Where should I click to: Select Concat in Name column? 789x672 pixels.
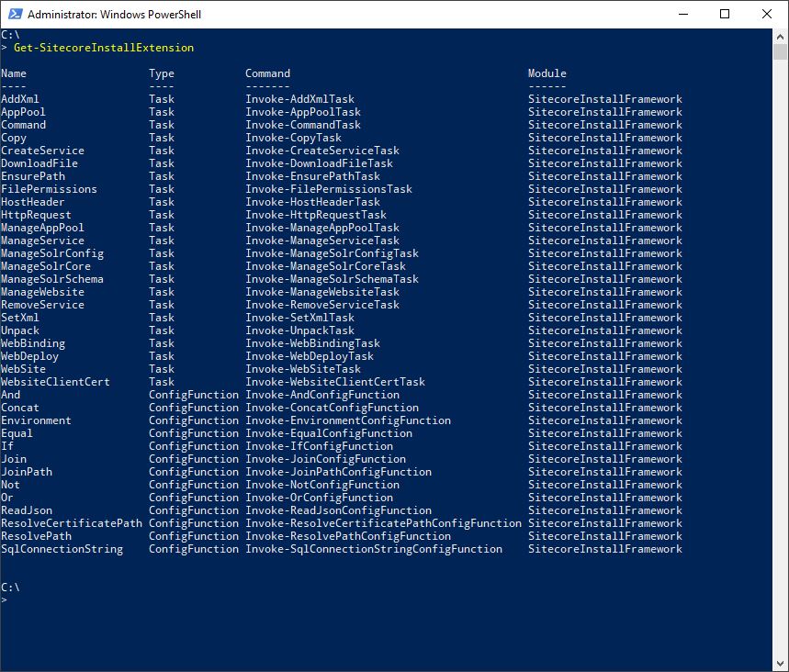coord(20,408)
